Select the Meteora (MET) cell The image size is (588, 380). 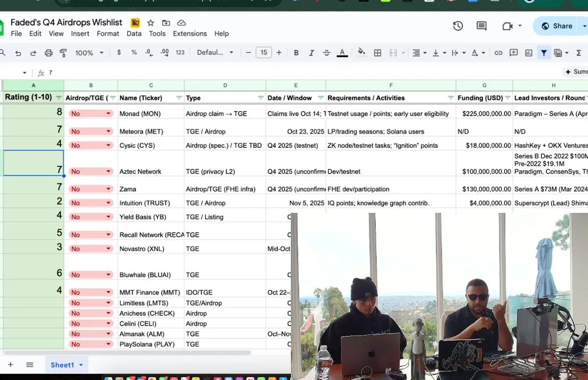point(151,128)
